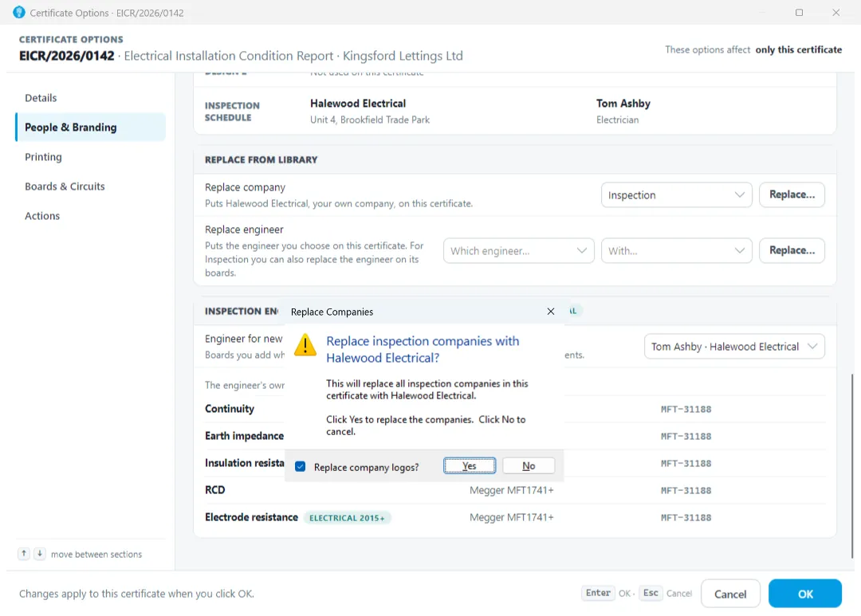The height and width of the screenshot is (616, 861).
Task: Click Electrician role under Tom Ashby
Action: tap(618, 120)
